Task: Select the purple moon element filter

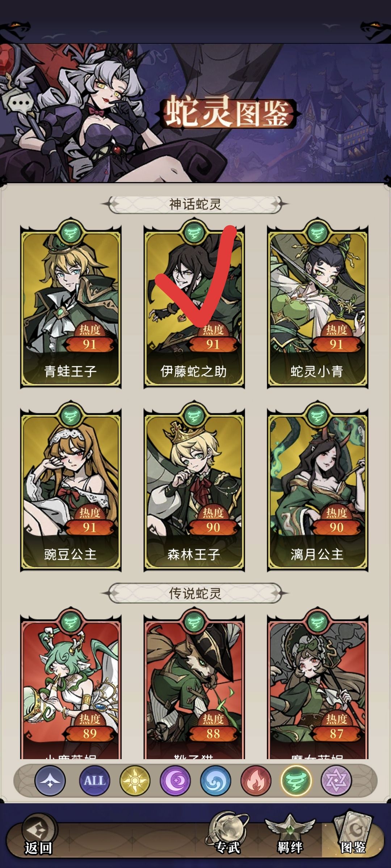Action: 175,780
